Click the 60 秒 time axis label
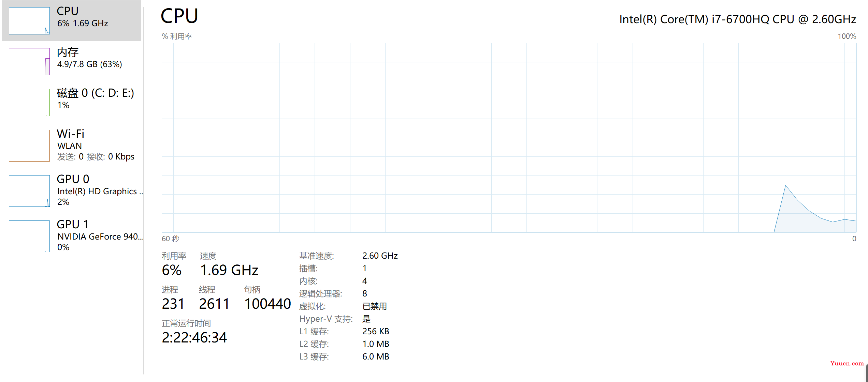 click(x=170, y=239)
